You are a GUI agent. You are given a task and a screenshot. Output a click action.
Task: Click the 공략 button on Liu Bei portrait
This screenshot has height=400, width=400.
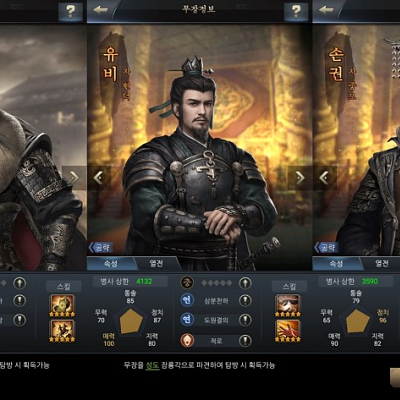click(100, 247)
